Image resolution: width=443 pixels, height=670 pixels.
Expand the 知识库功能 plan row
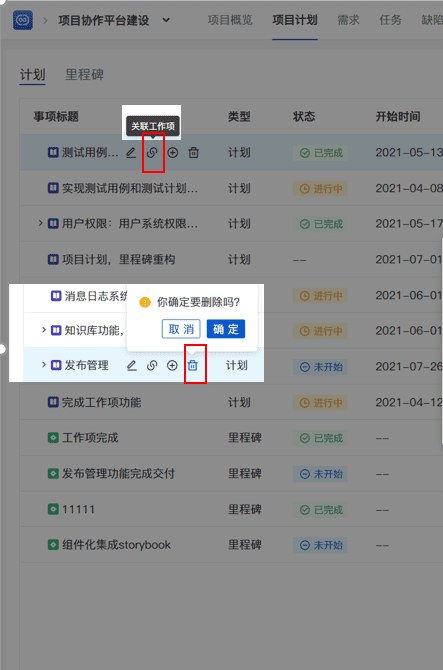(x=43, y=330)
